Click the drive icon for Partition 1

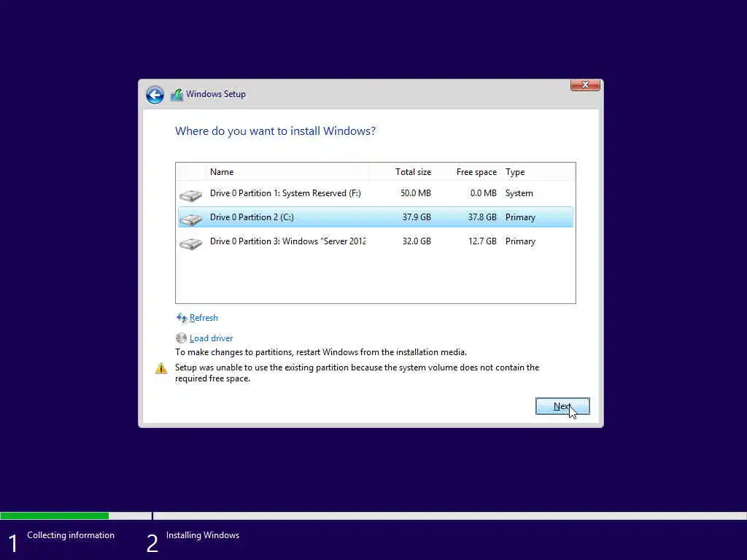coord(190,195)
